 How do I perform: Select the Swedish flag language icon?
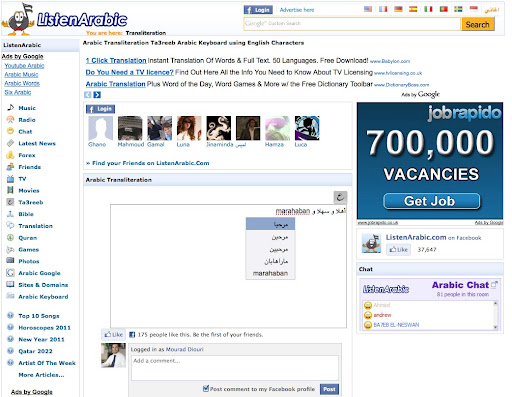458,9
